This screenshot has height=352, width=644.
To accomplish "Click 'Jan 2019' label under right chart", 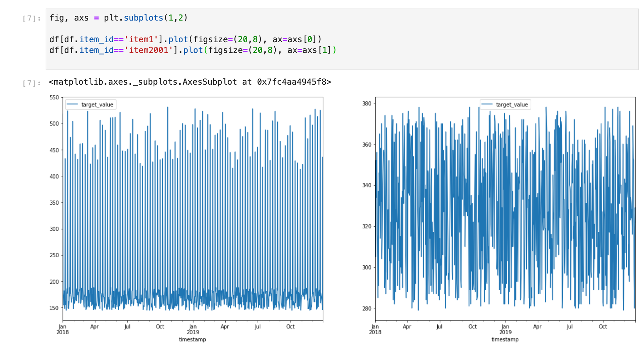I will (505, 329).
